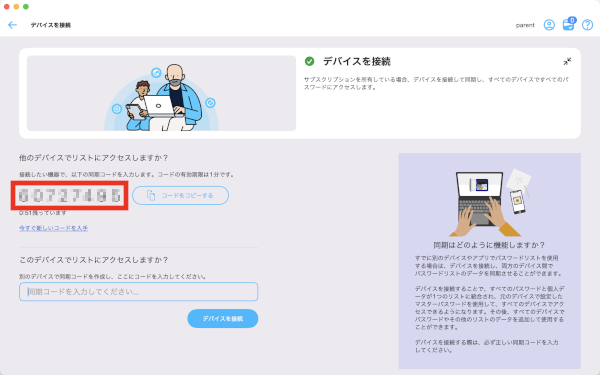Click the displayed sync code digits
The width and height of the screenshot is (600, 375).
point(70,196)
